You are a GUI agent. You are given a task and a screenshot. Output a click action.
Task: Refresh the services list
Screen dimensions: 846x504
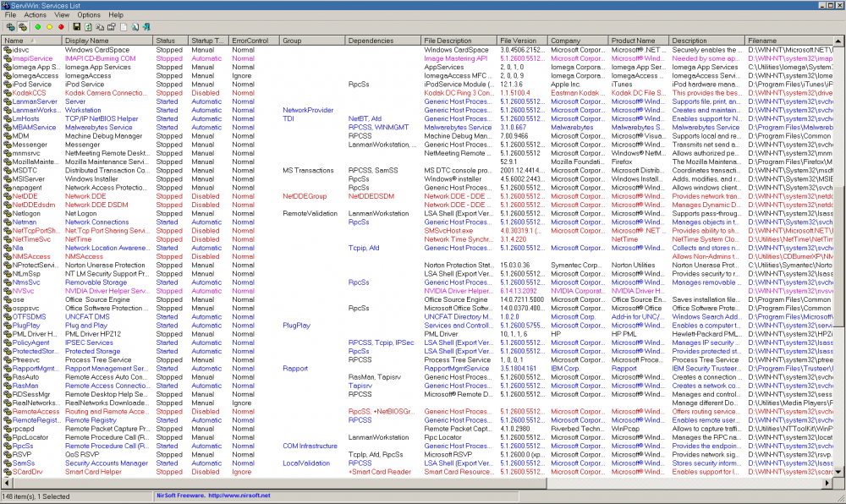click(x=88, y=27)
